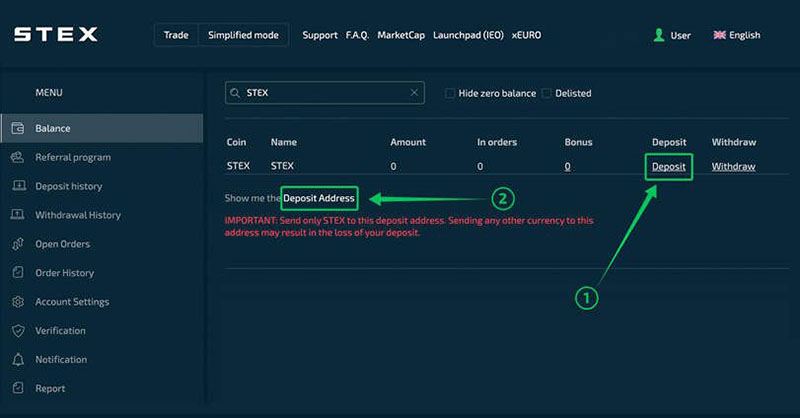The image size is (800, 418).
Task: Click the Deposit link for STEX
Action: 668,166
